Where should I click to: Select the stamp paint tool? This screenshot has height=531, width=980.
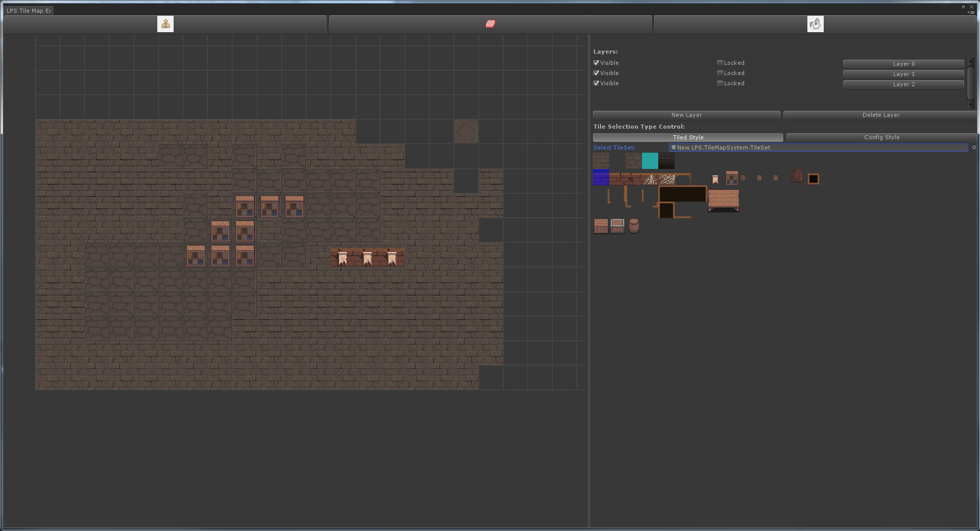pyautogui.click(x=165, y=24)
